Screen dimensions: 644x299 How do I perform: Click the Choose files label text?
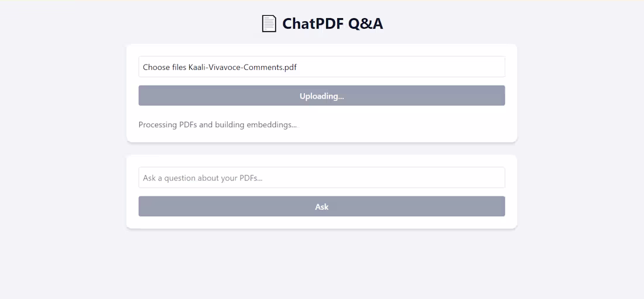[x=165, y=67]
